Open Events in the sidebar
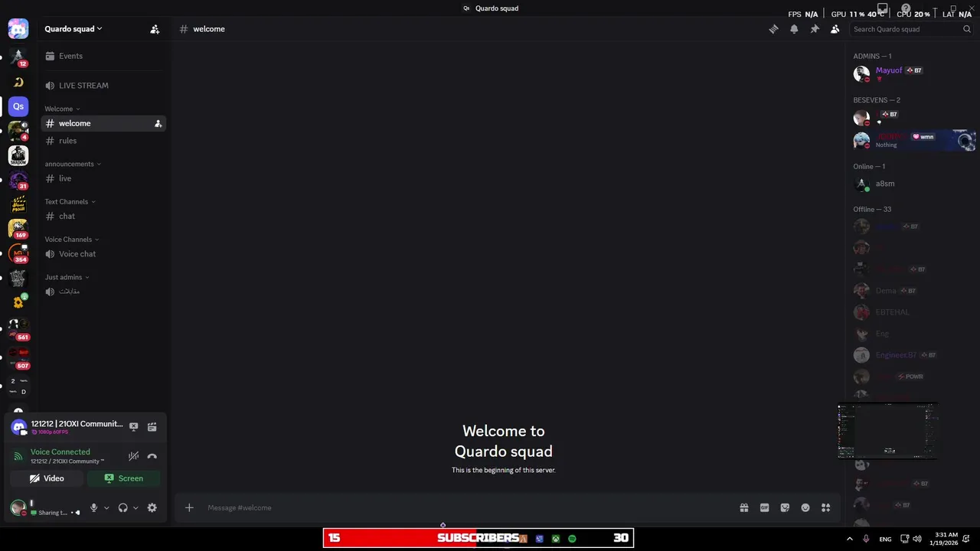Screen dimensions: 980x551 click(103, 56)
